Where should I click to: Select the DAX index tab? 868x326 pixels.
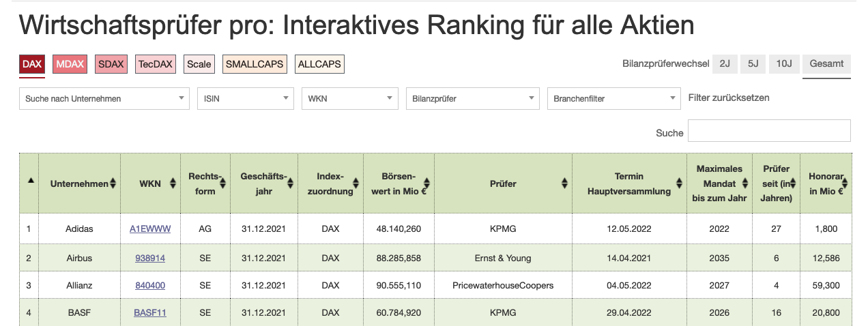click(32, 64)
